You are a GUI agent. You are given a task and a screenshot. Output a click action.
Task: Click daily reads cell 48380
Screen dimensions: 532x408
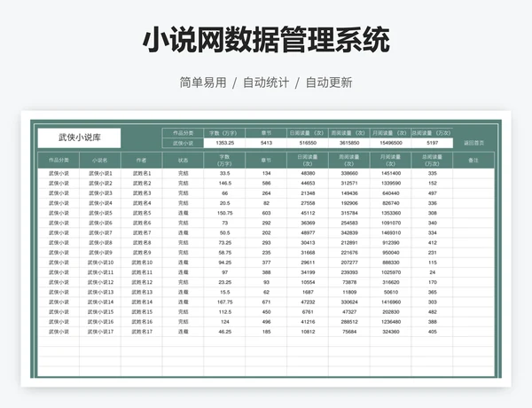[x=308, y=174]
